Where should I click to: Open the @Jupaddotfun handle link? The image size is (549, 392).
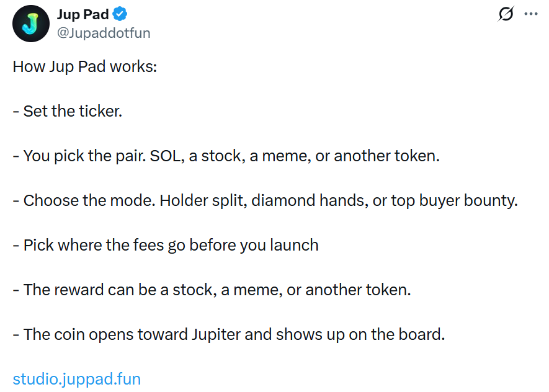coord(104,33)
